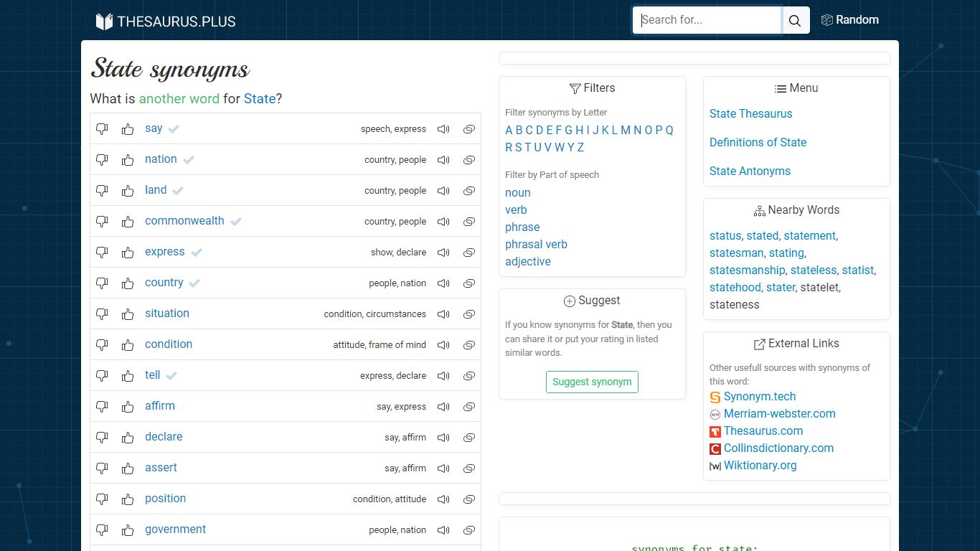Click link icon in 'land' row
980x551 pixels.
469,191
